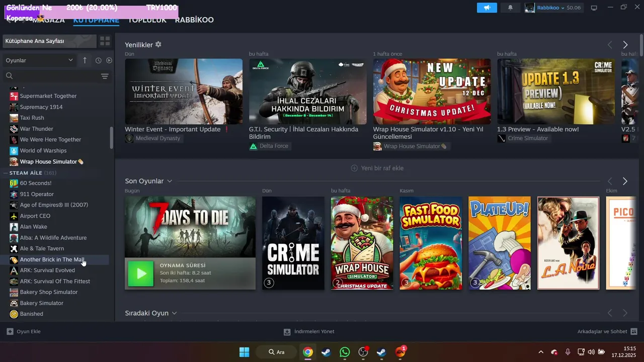Click the Oyun Ekle button text
The width and height of the screenshot is (644, 362).
29,331
